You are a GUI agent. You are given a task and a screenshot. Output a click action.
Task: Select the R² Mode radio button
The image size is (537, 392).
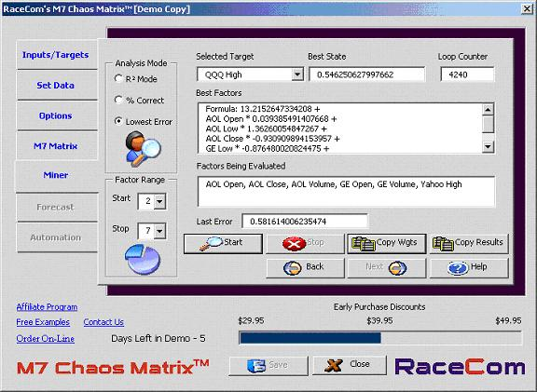118,78
